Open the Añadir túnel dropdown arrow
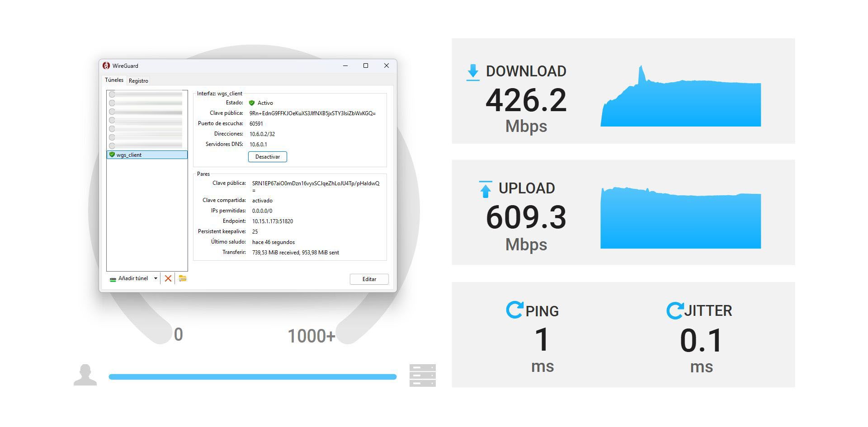This screenshot has width=868, height=427. click(156, 278)
